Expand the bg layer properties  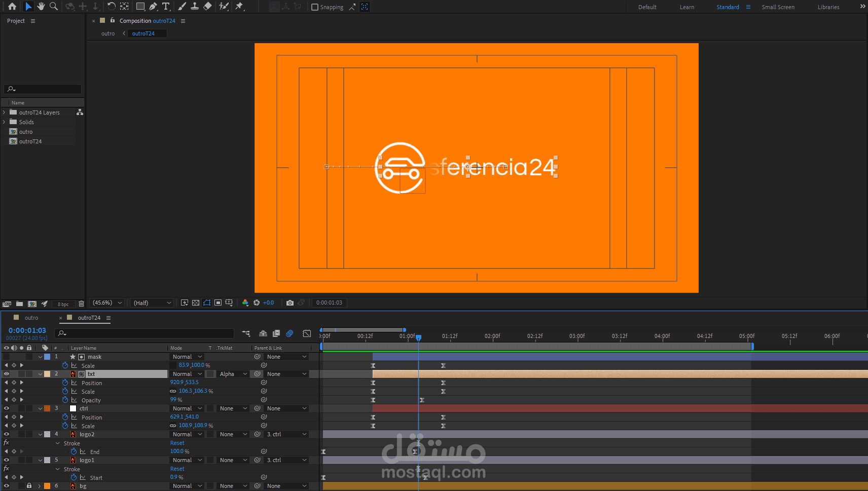point(40,486)
